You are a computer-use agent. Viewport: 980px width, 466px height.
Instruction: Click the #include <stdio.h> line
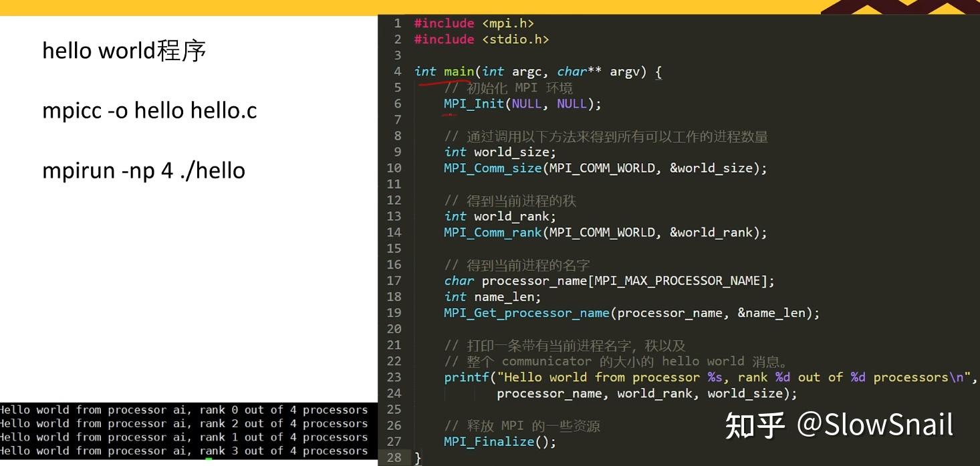(480, 39)
